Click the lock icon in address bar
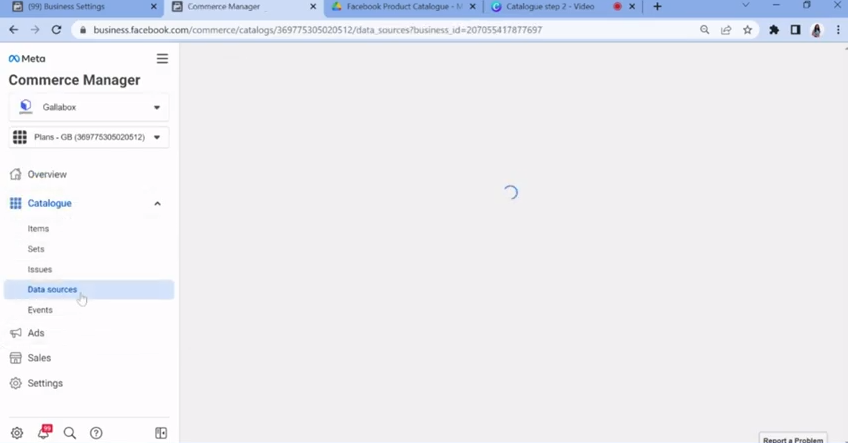 tap(83, 30)
